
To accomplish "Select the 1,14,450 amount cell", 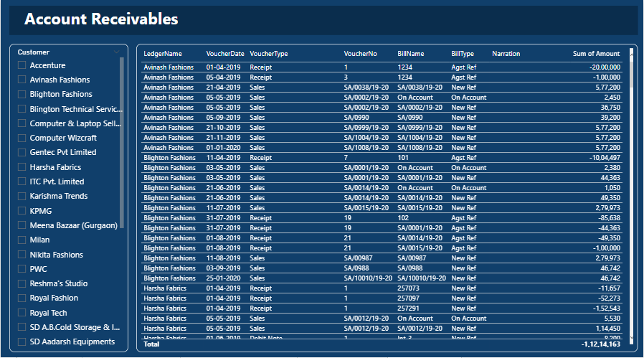I will pyautogui.click(x=608, y=328).
